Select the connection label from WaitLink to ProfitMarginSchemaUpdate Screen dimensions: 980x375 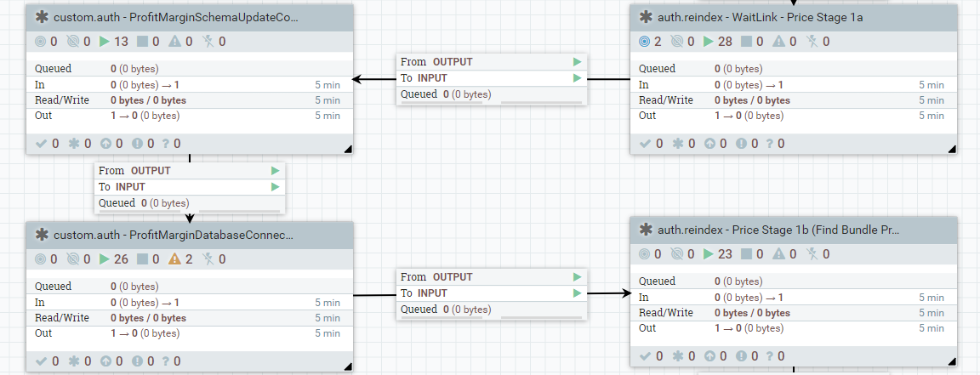(492, 78)
